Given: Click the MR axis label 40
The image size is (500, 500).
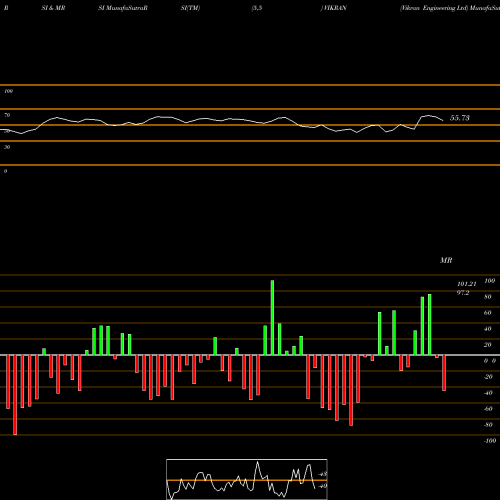Looking at the screenshot, I should pos(488,329).
